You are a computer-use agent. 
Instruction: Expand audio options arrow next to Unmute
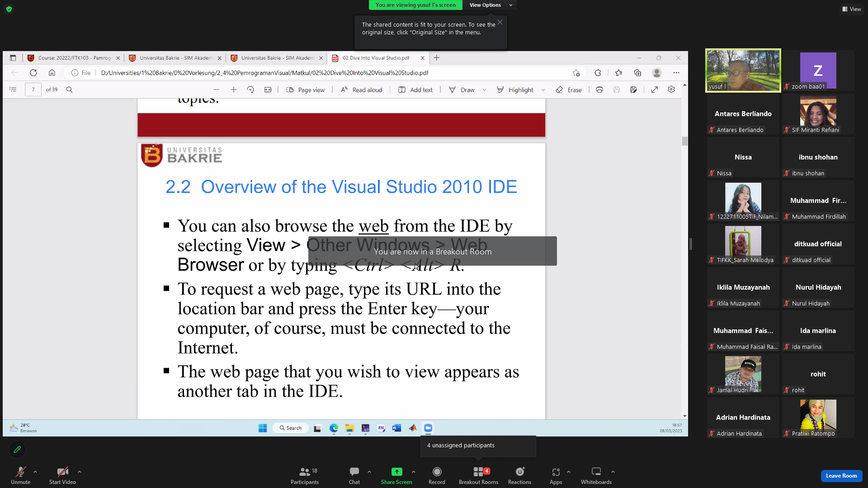tap(35, 472)
